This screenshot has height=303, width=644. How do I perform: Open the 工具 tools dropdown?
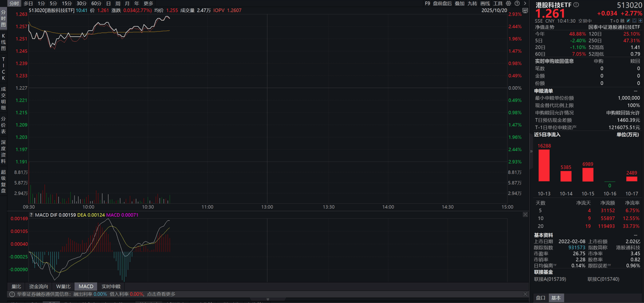[499, 3]
